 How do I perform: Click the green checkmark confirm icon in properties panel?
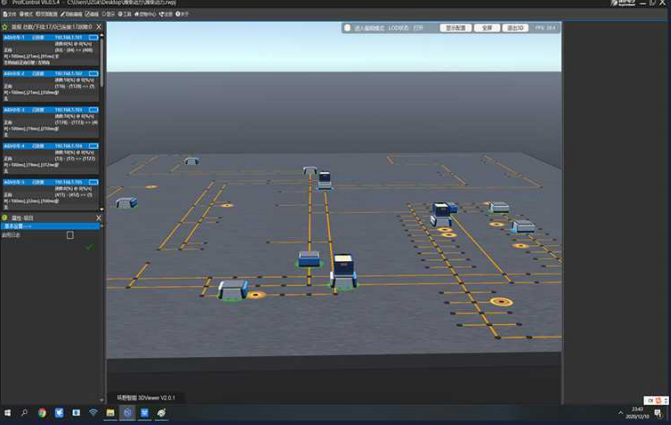coord(89,246)
